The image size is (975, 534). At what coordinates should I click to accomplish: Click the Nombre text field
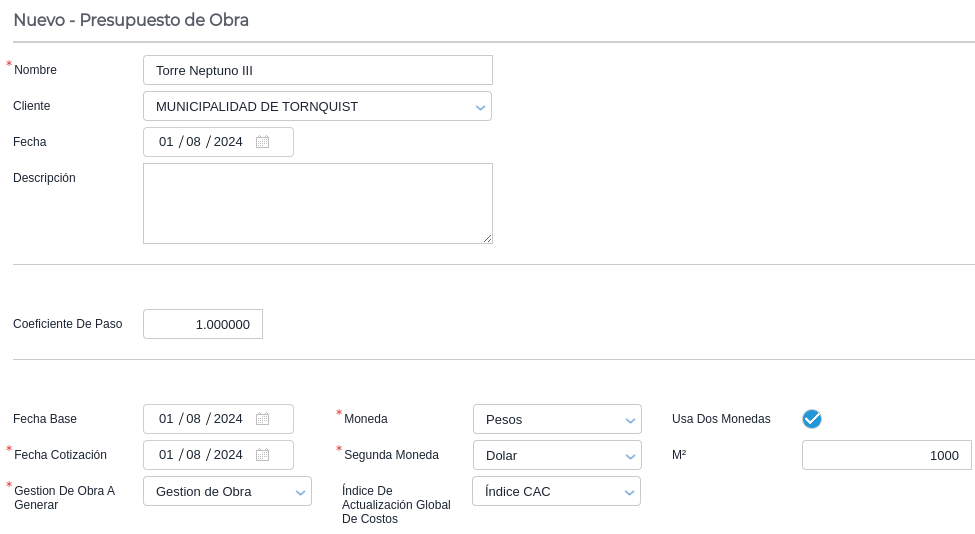tap(318, 70)
